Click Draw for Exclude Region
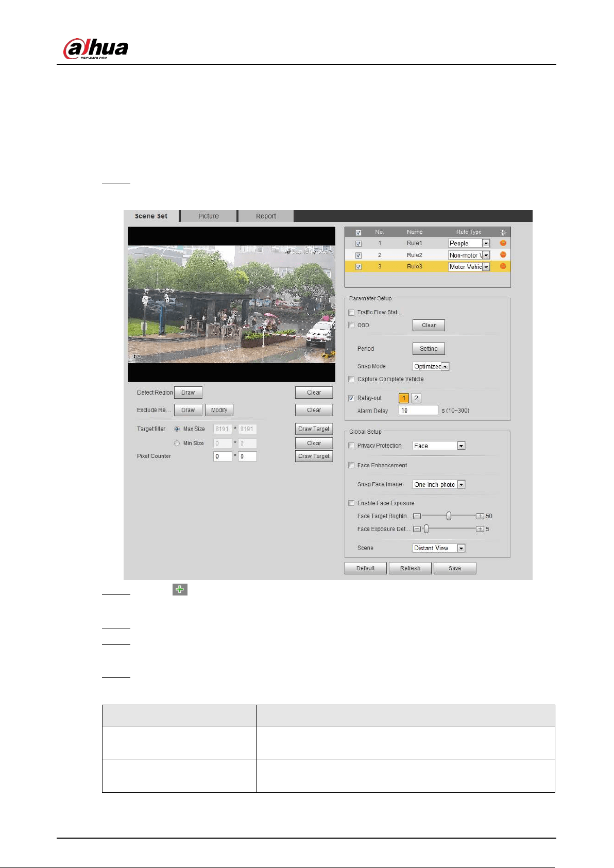614x868 pixels. pos(188,410)
